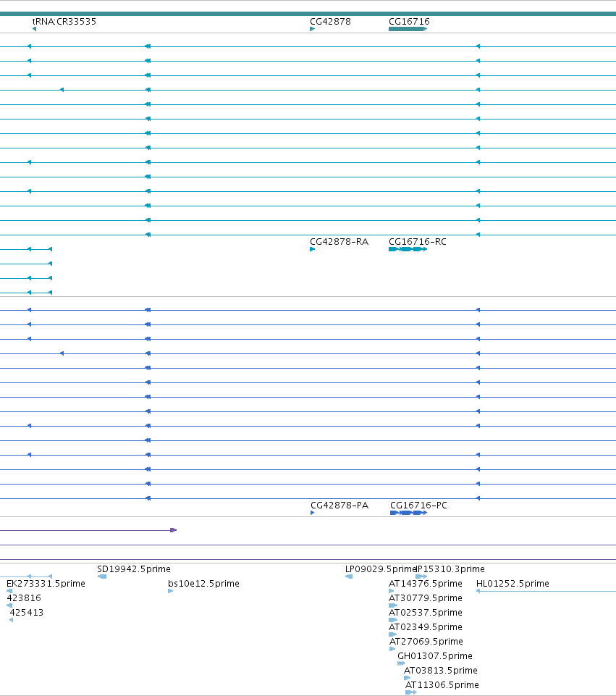This screenshot has height=696, width=616.
Task: Select the AT02537.5prime EST label
Action: point(426,613)
